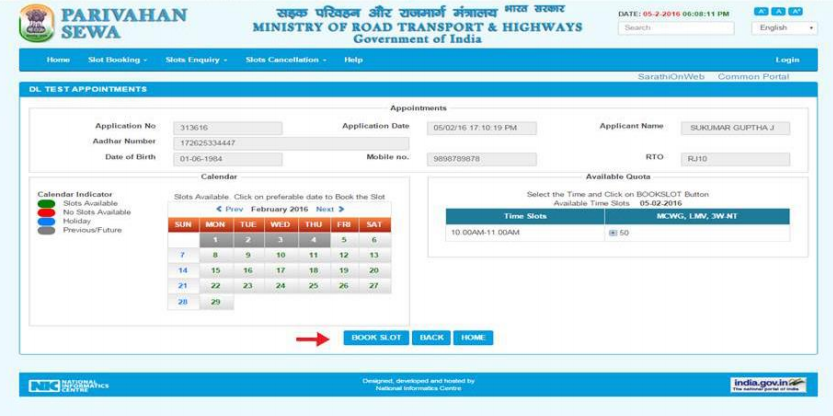The height and width of the screenshot is (416, 833).
Task: Click greyed-out February 4 date
Action: click(313, 240)
